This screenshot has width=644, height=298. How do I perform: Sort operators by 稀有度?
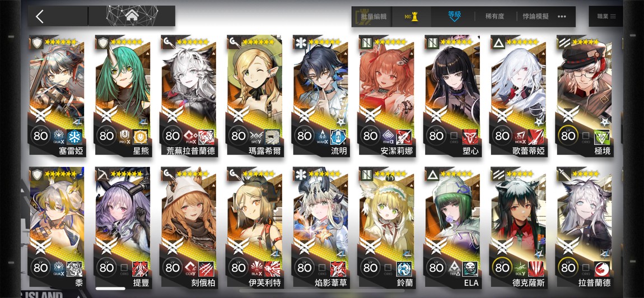[494, 16]
